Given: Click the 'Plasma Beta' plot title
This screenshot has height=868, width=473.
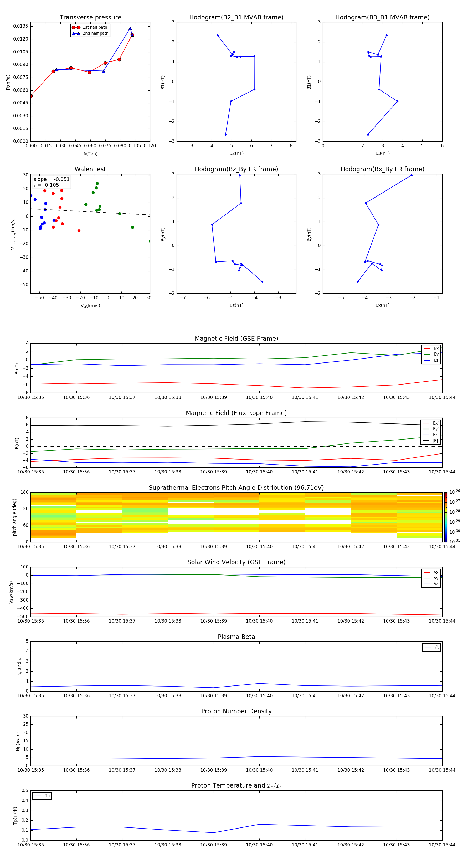Looking at the screenshot, I should click(236, 637).
